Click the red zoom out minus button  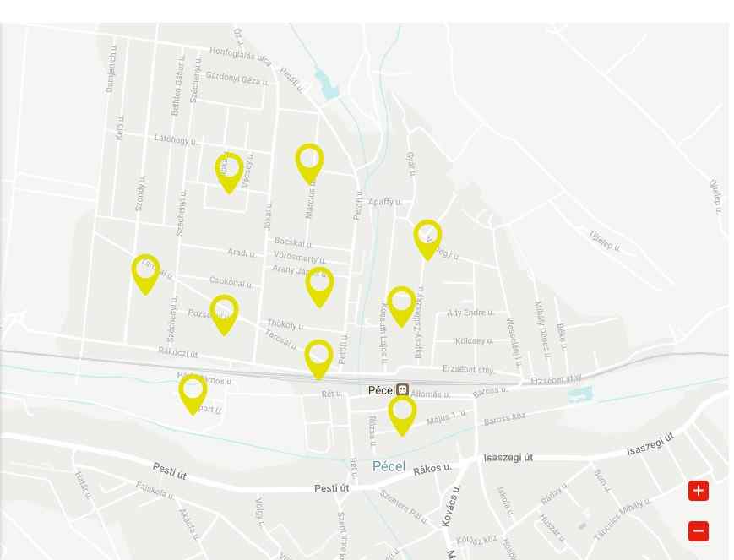coord(698,531)
